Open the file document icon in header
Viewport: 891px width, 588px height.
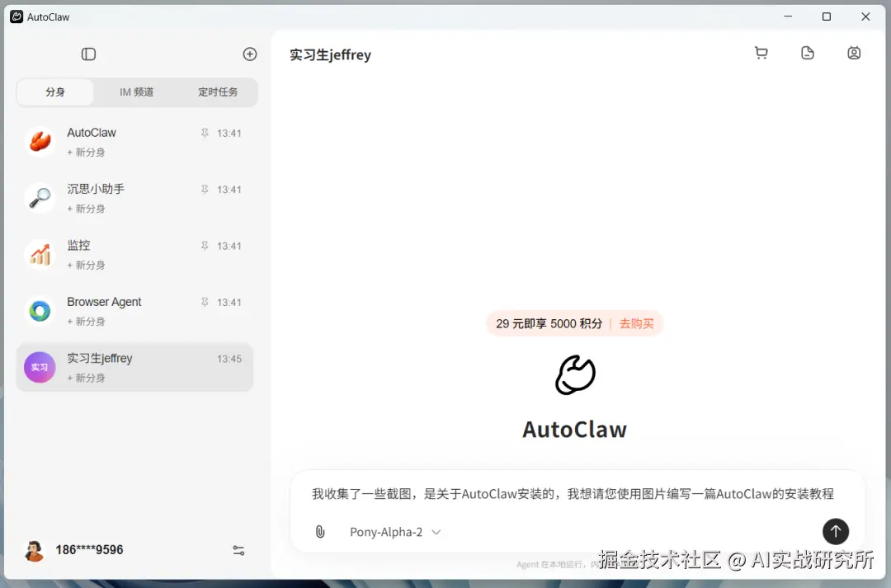tap(808, 53)
